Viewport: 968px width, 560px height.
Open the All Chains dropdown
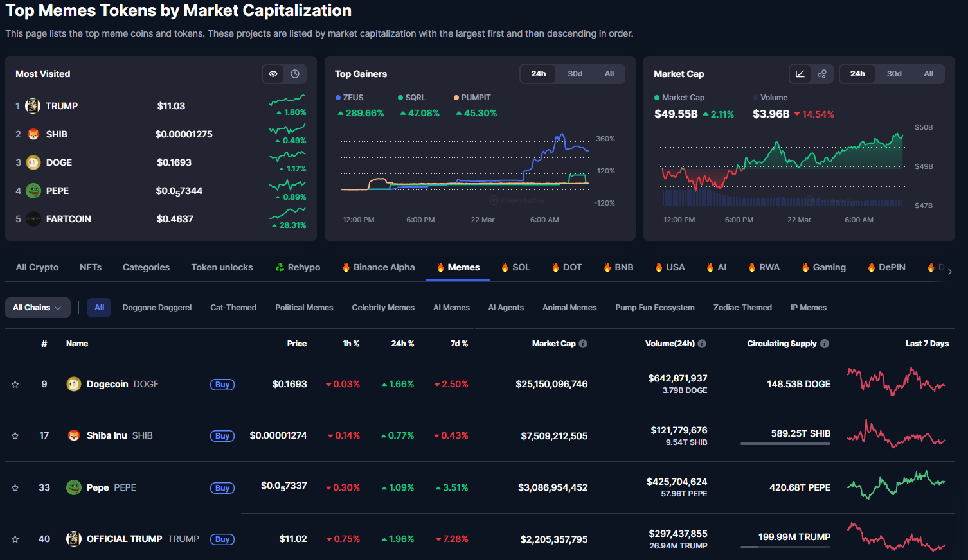tap(37, 308)
